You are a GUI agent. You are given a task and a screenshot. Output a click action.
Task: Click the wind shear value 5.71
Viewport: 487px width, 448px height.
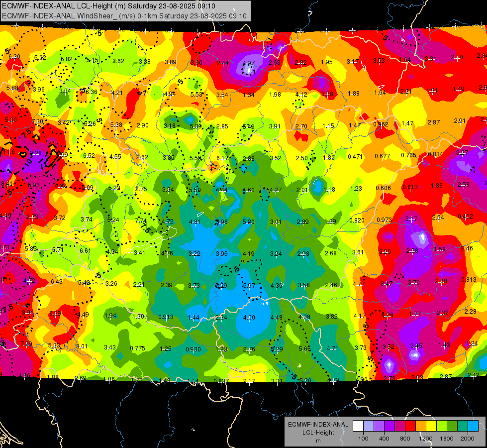pos(58,250)
